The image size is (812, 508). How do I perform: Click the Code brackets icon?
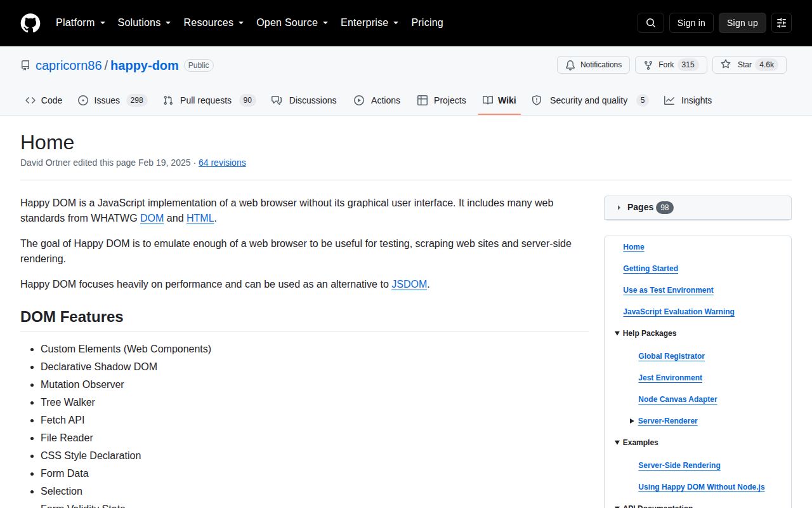coord(30,100)
